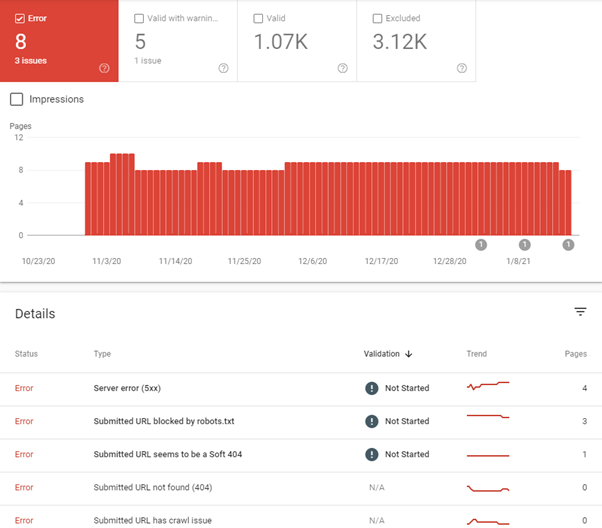Click the Soft 404 row Not Started icon
Screen dimensions: 602x528
tap(372, 454)
